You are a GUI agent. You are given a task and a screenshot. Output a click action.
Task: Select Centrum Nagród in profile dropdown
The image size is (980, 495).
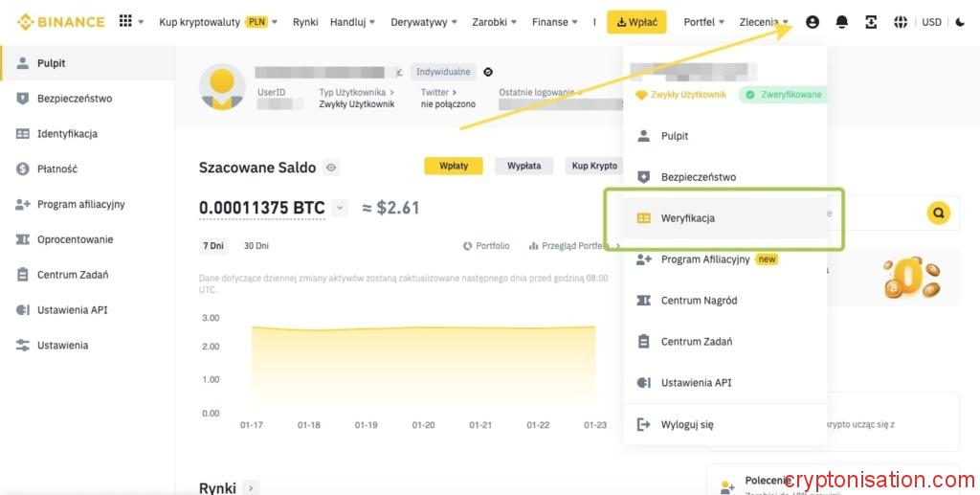coord(725,301)
